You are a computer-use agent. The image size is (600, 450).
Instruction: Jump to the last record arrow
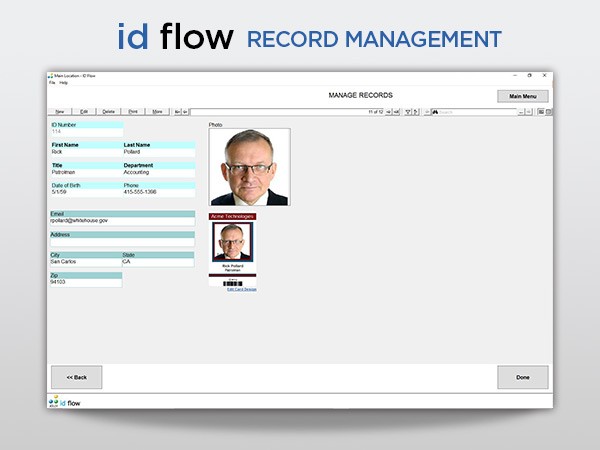point(396,112)
